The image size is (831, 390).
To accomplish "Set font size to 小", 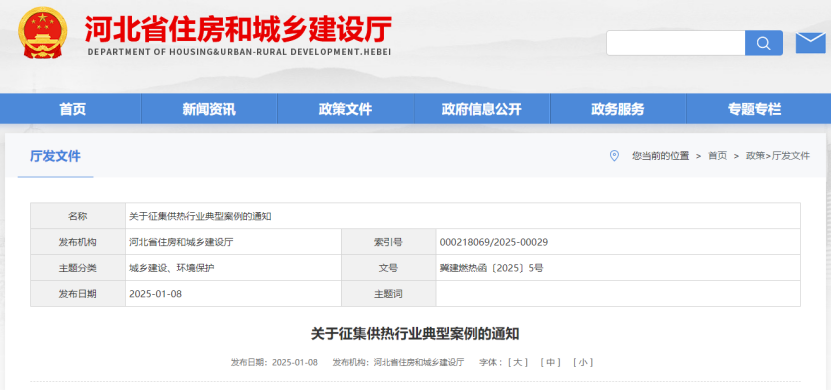I will pos(583,362).
